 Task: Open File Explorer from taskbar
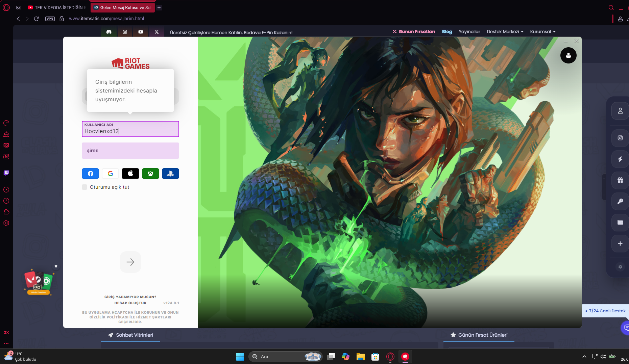361,357
